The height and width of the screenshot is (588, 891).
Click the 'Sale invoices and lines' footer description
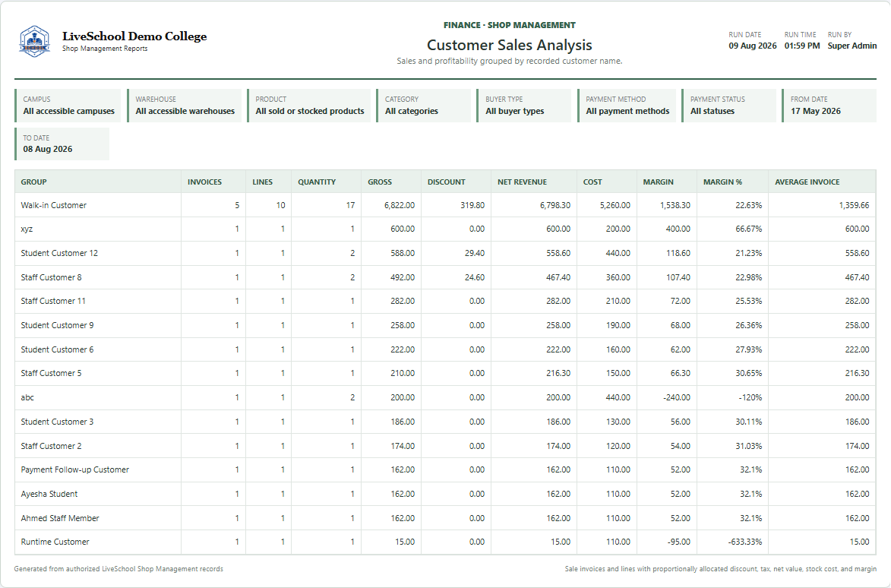pos(721,569)
